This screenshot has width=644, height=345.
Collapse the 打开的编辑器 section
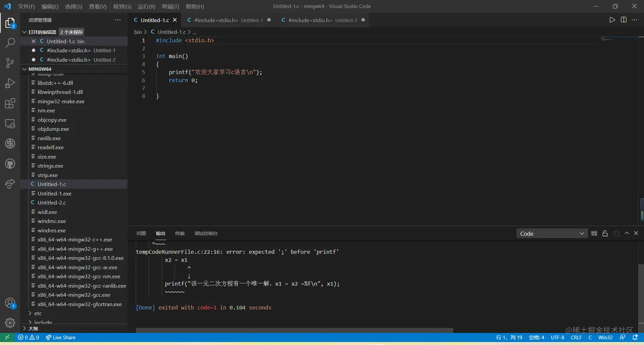pyautogui.click(x=24, y=32)
